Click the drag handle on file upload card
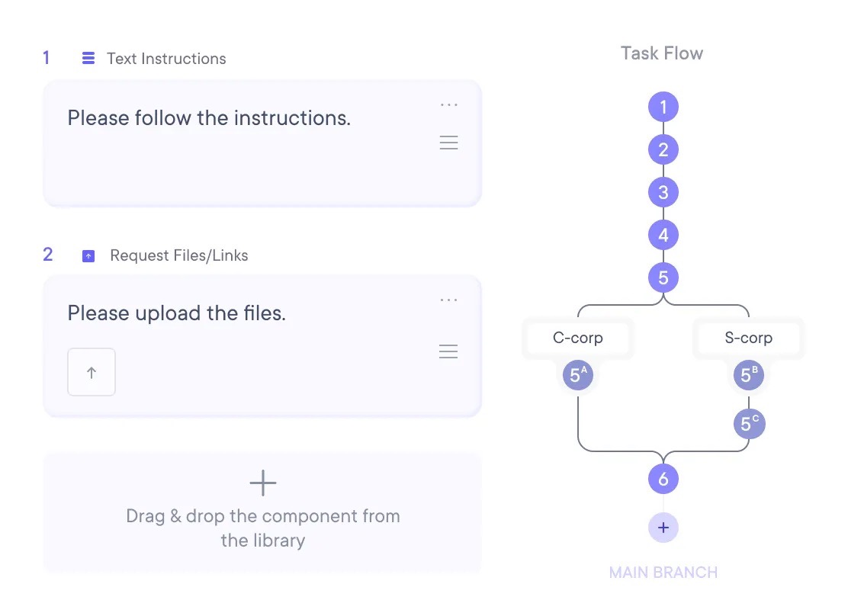Screen dimensions: 848x616 (448, 351)
